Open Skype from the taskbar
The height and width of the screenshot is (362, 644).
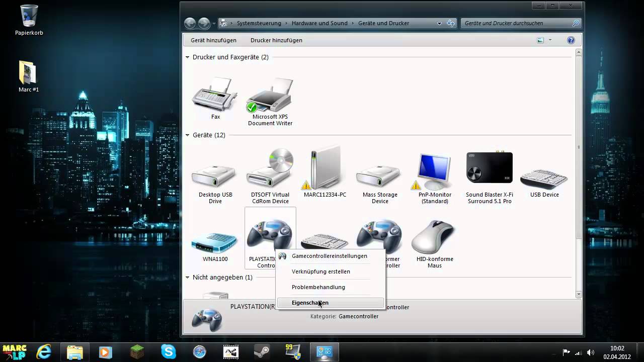[168, 352]
